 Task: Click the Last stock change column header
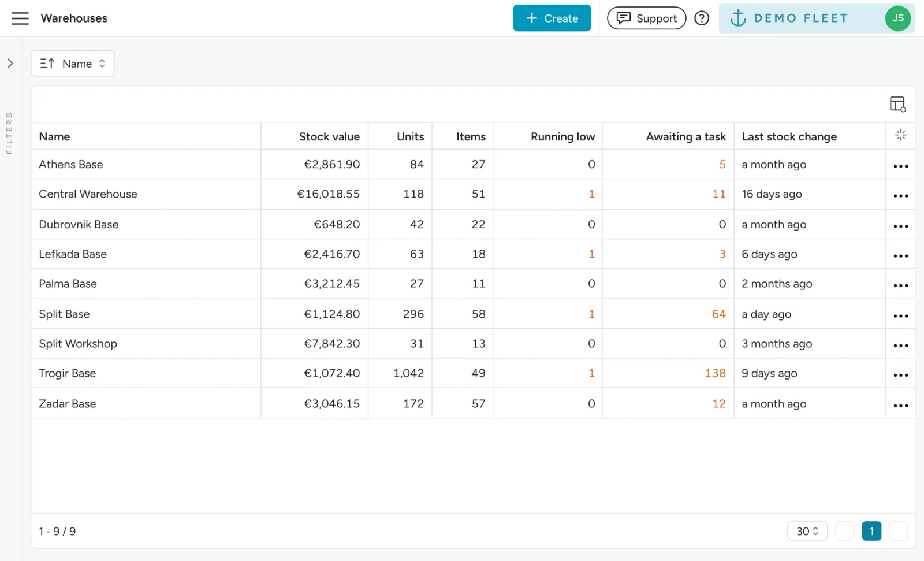tap(789, 136)
